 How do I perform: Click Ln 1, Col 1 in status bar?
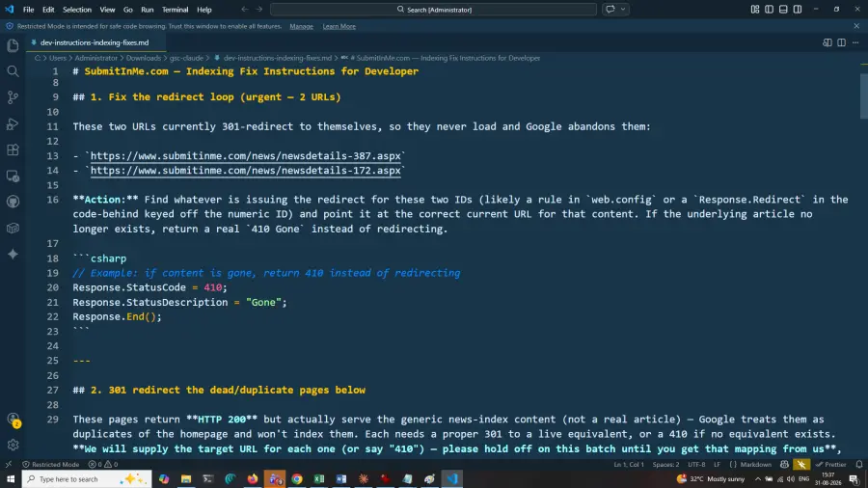point(629,465)
